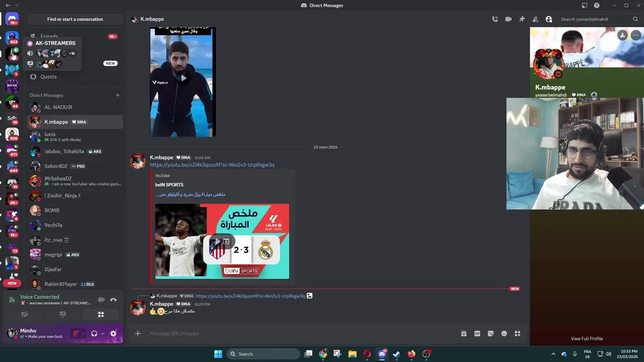
Task: Open 9echi7a direct message
Action: pos(74,225)
